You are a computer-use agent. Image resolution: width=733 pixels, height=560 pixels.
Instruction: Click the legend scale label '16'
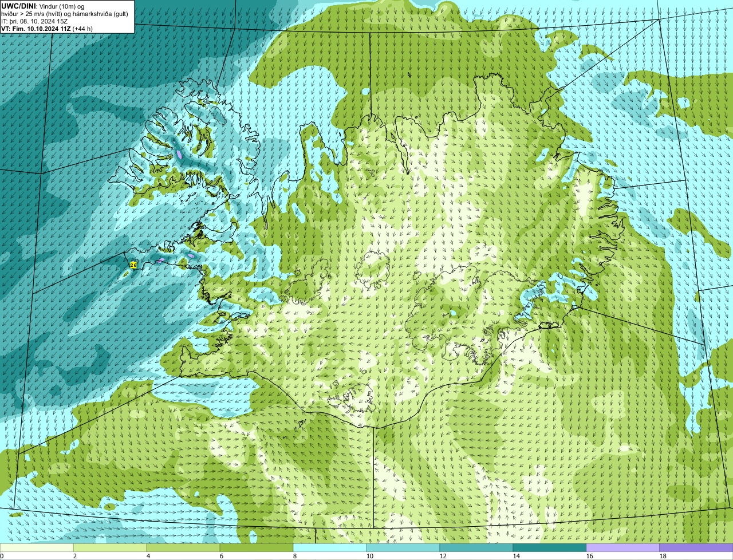[x=590, y=556]
